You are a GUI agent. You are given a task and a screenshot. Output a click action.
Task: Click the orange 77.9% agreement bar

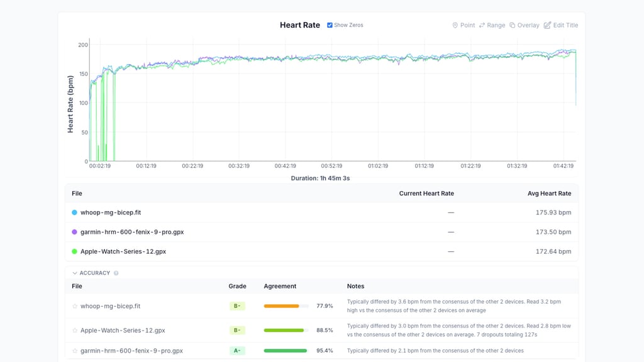[286, 306]
